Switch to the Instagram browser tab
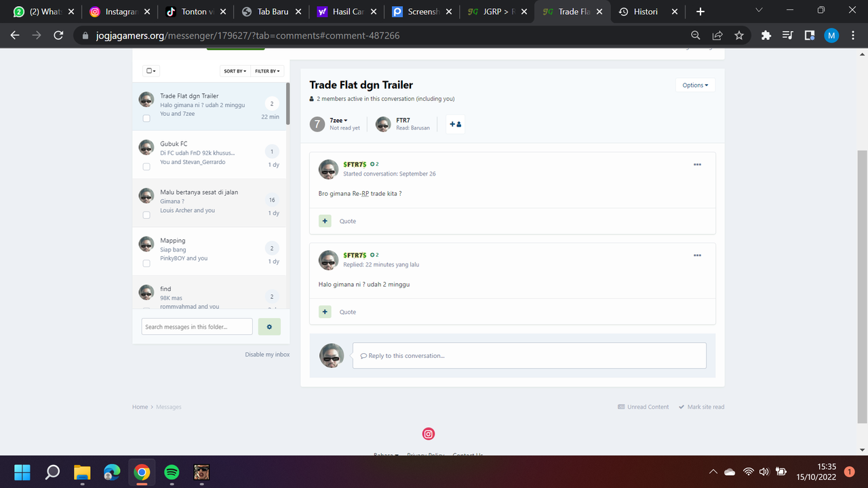The height and width of the screenshot is (488, 868). click(x=119, y=12)
